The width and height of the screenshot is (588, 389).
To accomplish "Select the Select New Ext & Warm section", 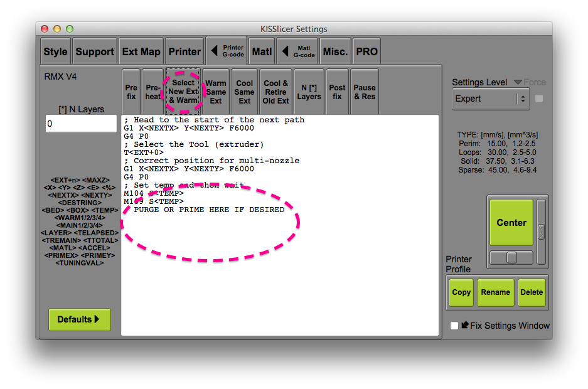I will pos(183,92).
